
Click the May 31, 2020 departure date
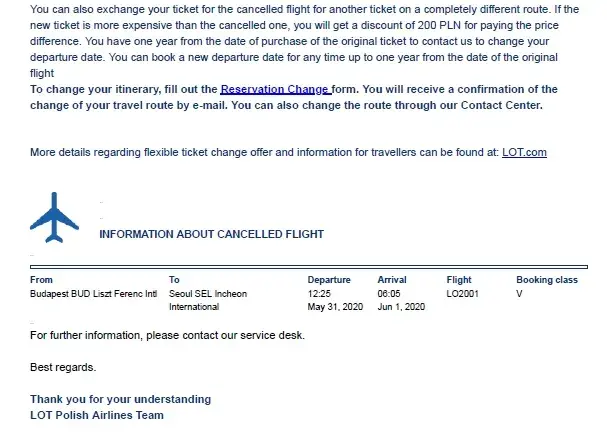335,307
